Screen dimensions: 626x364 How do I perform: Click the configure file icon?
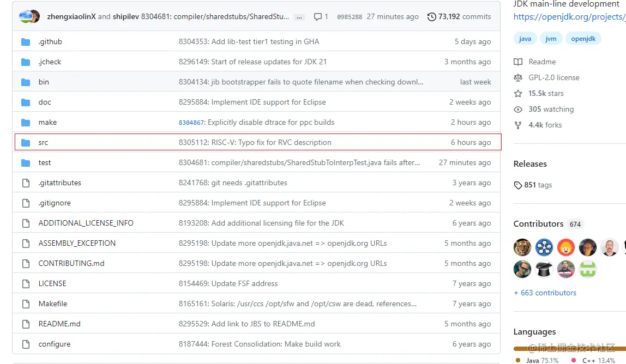[26, 344]
